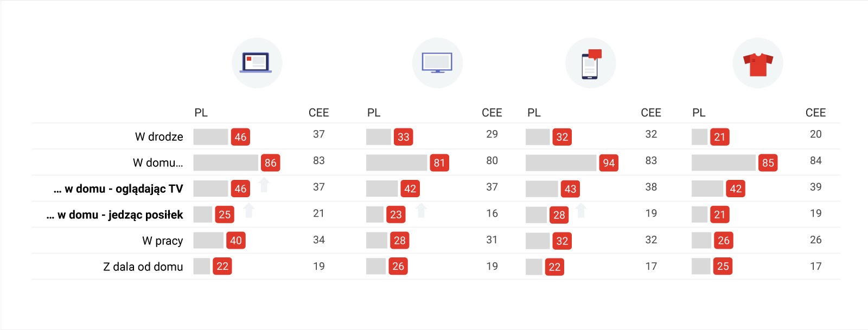Select the 'W drodze' row label
The height and width of the screenshot is (330, 868).
[x=159, y=137]
